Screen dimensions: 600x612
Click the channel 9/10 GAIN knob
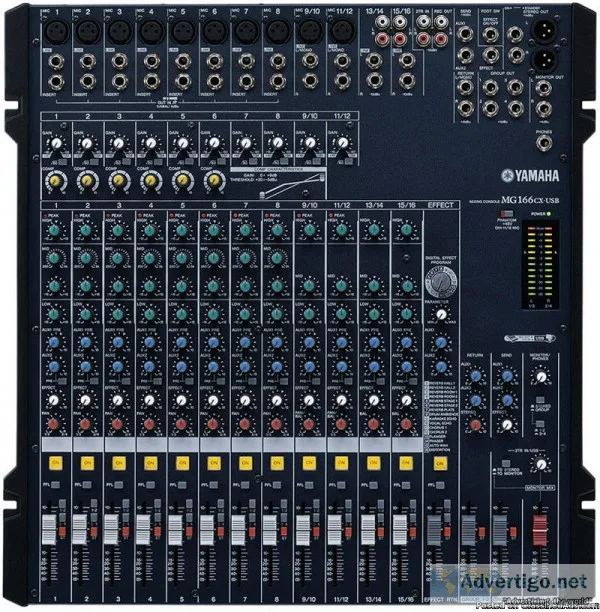pos(310,143)
